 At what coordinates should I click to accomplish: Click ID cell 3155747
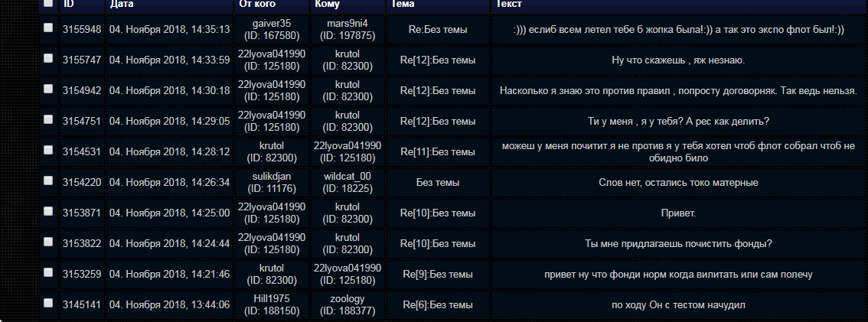(x=82, y=60)
